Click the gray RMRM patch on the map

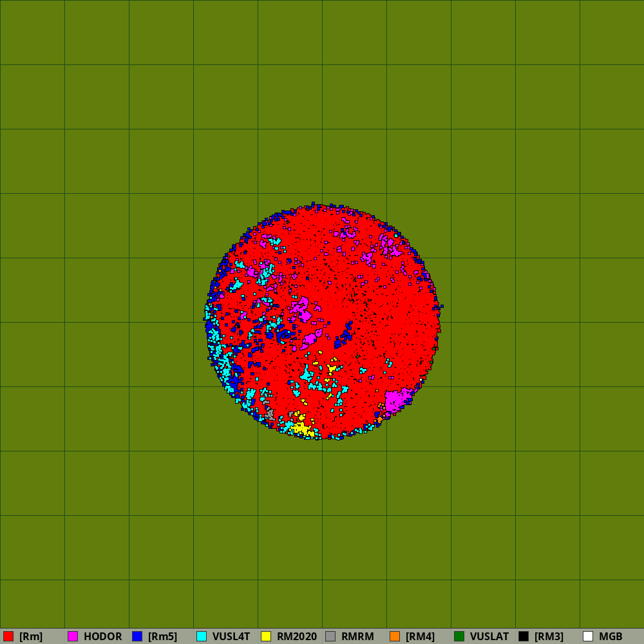270,413
